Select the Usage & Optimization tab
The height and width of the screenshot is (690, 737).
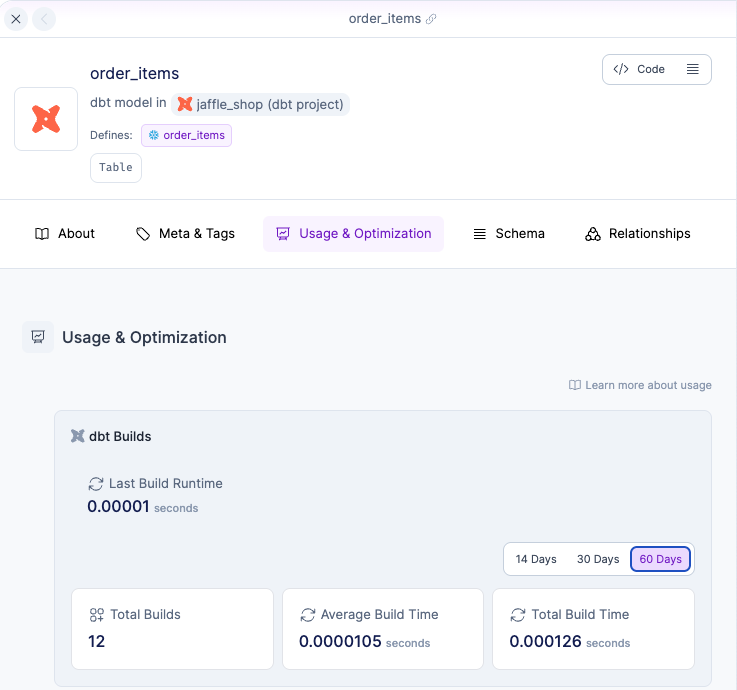353,234
